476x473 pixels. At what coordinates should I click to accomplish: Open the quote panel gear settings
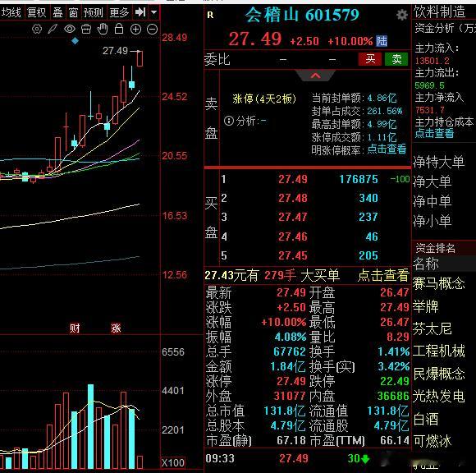402,15
